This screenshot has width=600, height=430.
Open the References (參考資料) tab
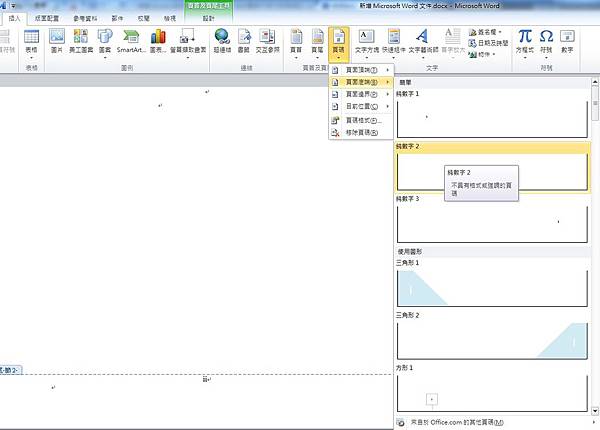tap(85, 18)
